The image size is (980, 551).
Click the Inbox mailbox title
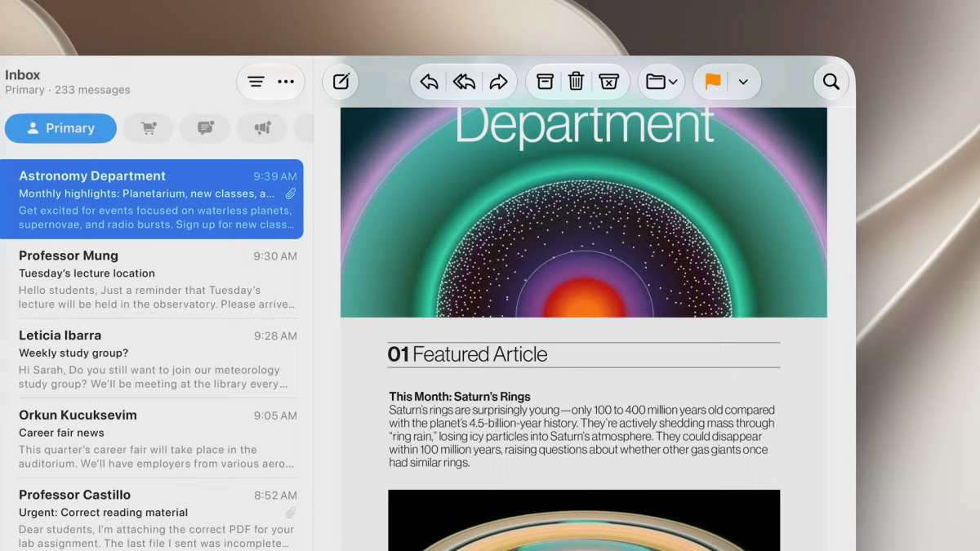(x=23, y=74)
